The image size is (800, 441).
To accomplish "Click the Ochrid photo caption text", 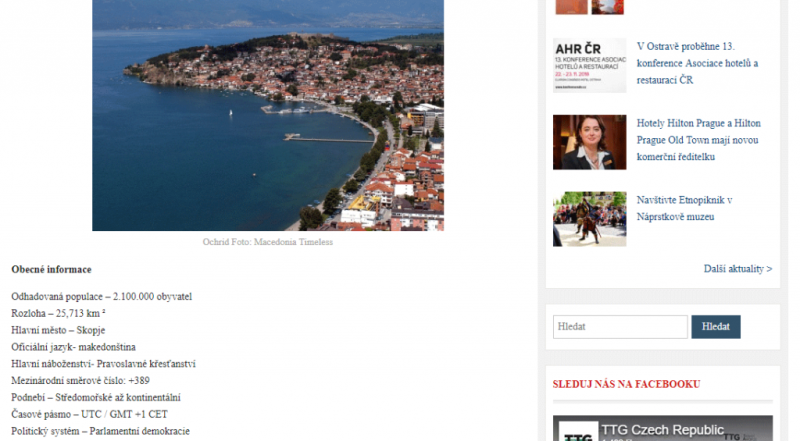I will [x=267, y=242].
